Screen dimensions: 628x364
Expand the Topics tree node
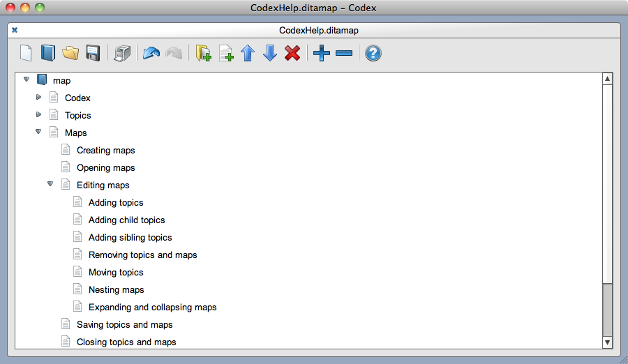point(39,115)
